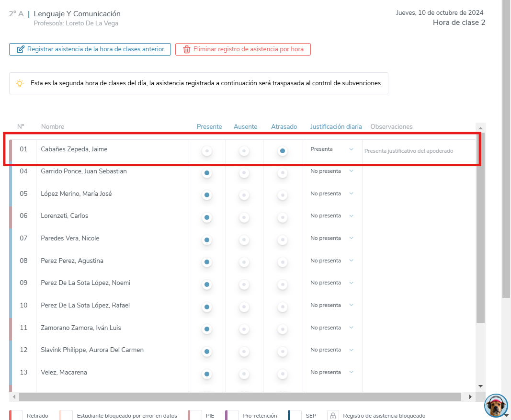Mark Perez Perez, Agustina as Atrasado
This screenshot has width=511, height=420.
click(283, 262)
